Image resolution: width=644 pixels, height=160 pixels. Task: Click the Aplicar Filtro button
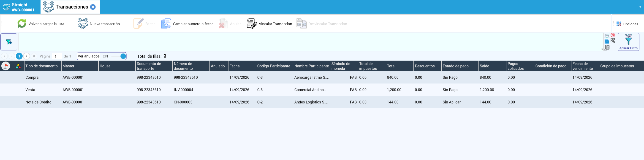pyautogui.click(x=628, y=42)
